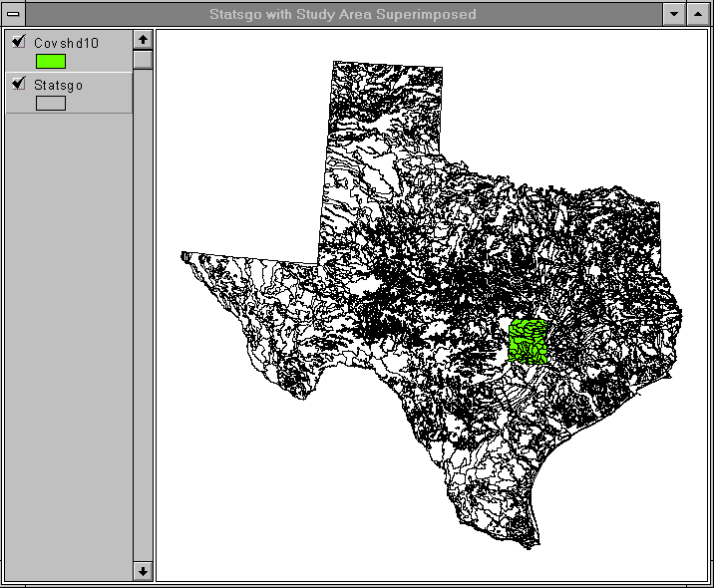
Task: Click the legend scroll down arrow
Action: (143, 571)
